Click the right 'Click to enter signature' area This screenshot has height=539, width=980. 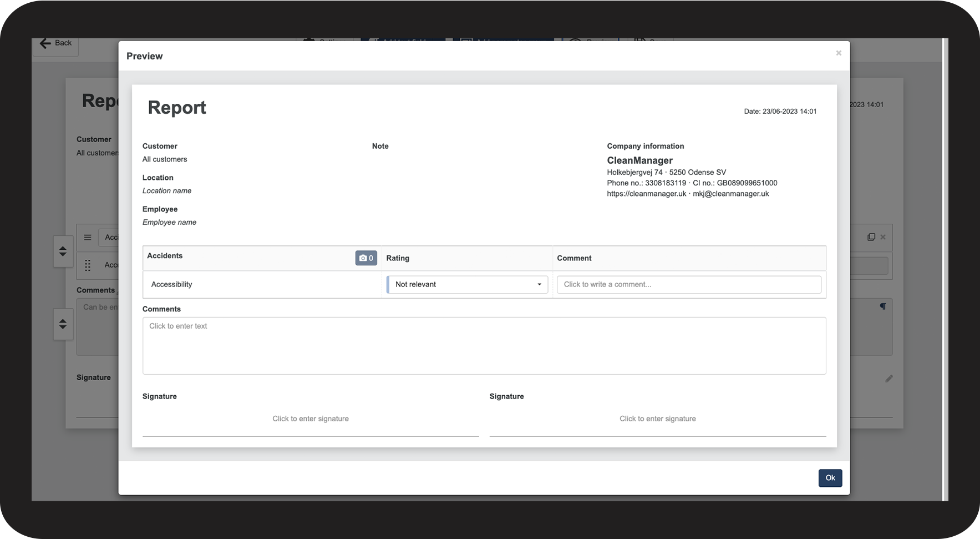pos(658,419)
